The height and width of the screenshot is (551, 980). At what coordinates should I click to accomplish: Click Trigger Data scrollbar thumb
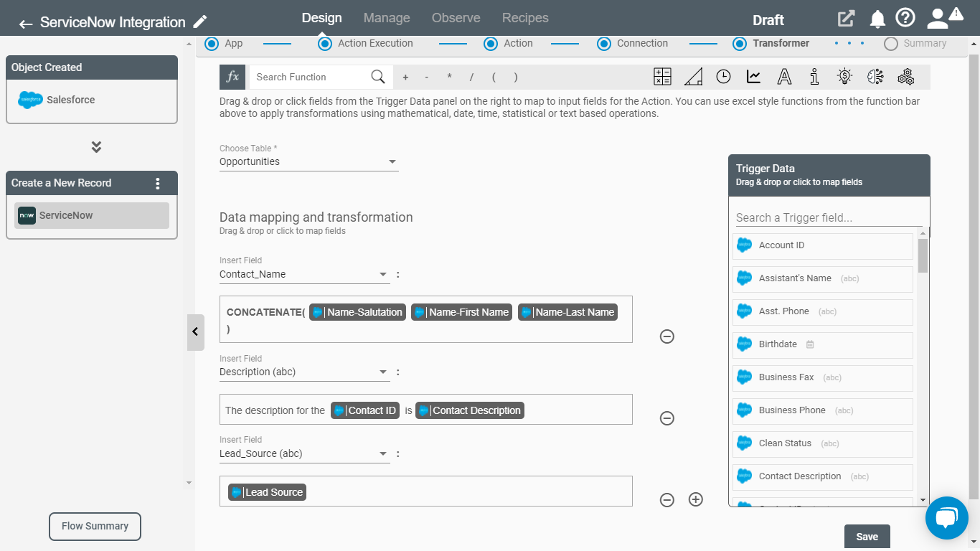(x=923, y=255)
